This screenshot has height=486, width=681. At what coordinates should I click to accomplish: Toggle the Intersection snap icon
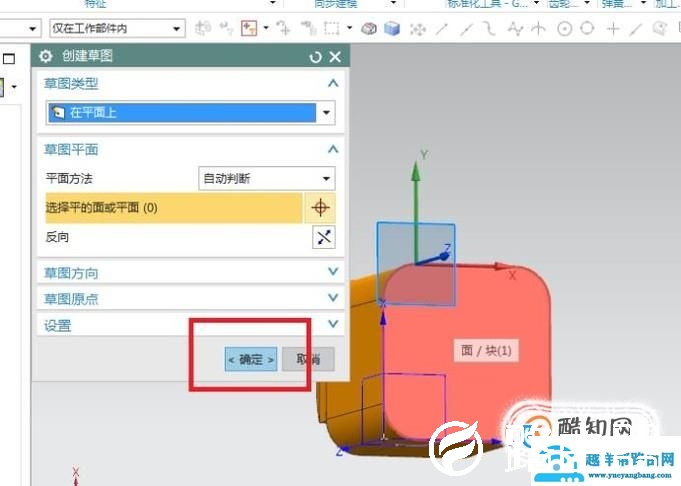coord(539,29)
